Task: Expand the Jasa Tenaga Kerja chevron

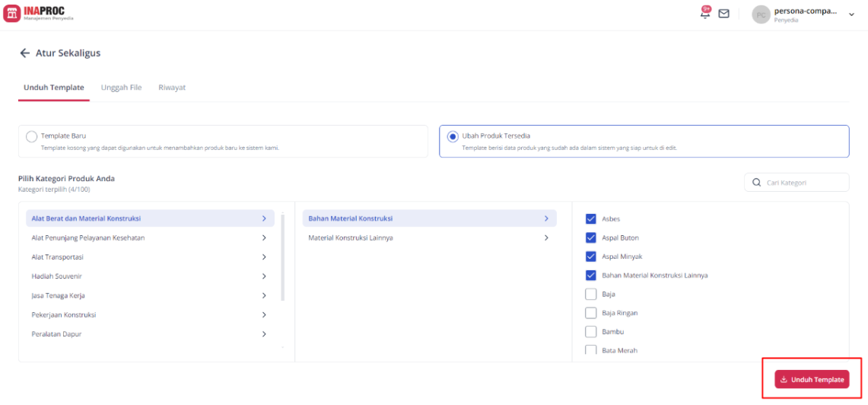Action: coord(264,295)
